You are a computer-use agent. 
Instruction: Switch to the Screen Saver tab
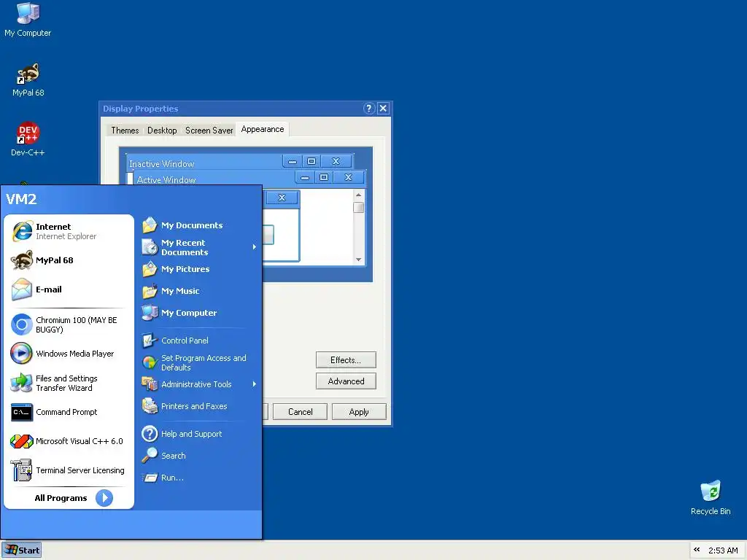click(209, 130)
